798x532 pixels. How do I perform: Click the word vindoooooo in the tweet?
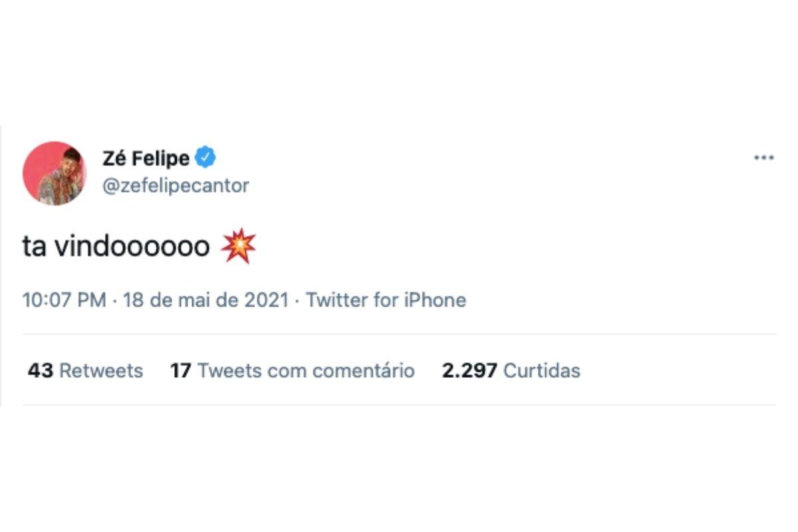pos(132,247)
